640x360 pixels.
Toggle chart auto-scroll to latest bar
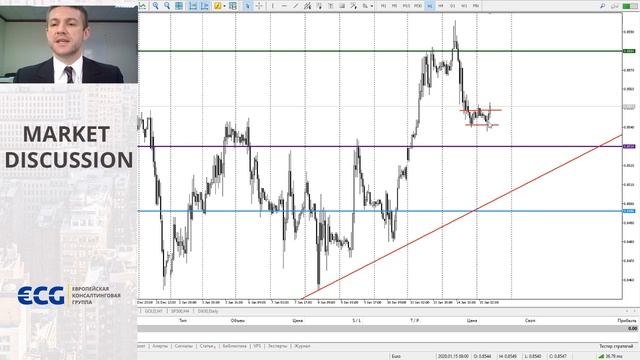(193, 6)
